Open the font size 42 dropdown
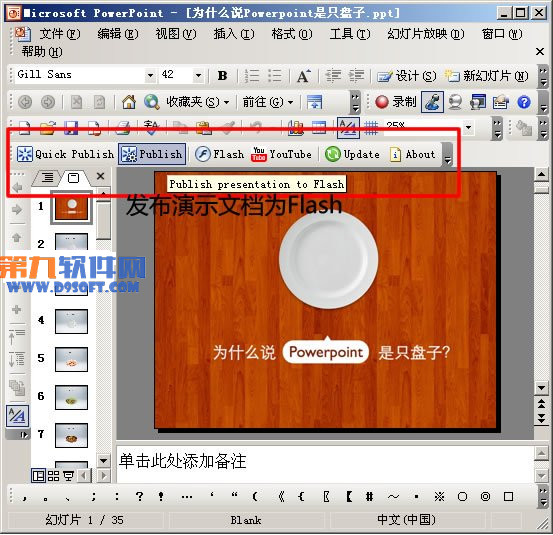The height and width of the screenshot is (535, 553). pos(199,75)
